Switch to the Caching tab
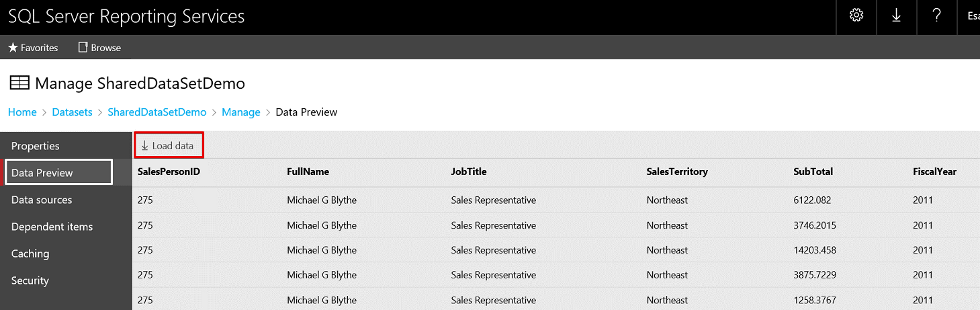The width and height of the screenshot is (980, 310). tap(30, 254)
